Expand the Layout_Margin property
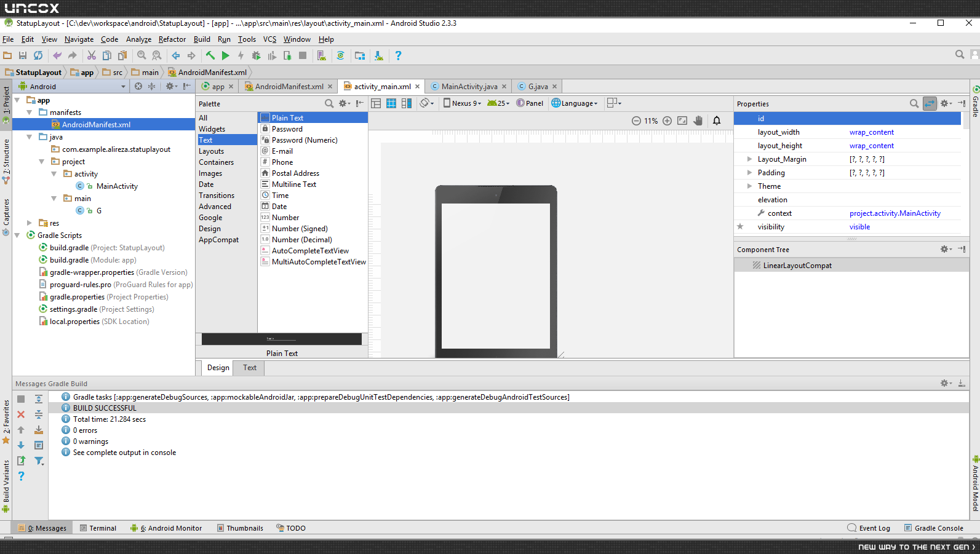980x554 pixels. tap(749, 159)
